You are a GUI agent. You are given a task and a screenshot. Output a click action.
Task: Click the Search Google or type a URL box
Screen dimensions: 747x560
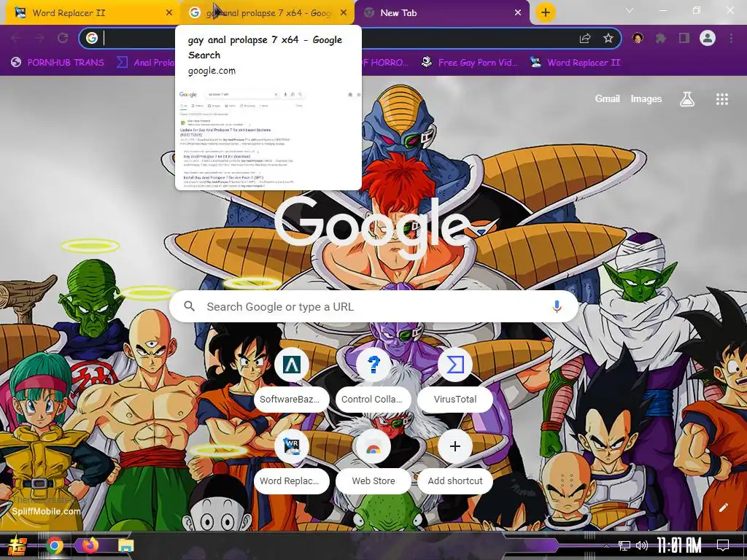click(x=374, y=307)
